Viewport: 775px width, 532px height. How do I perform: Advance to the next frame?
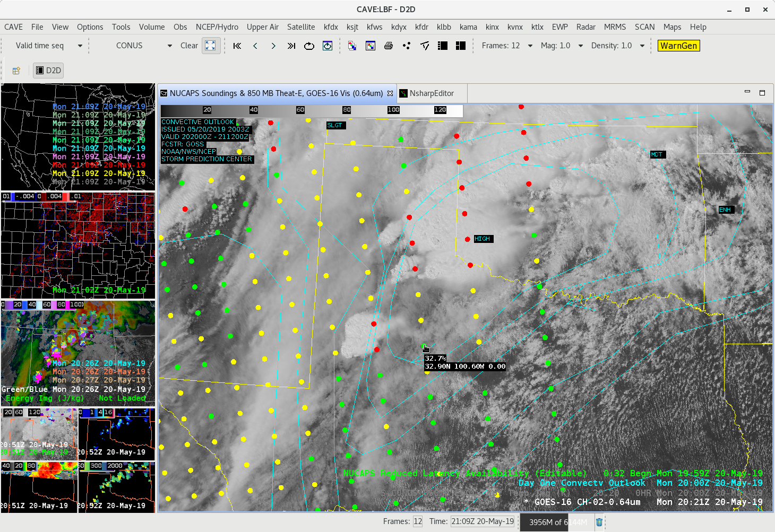point(273,46)
